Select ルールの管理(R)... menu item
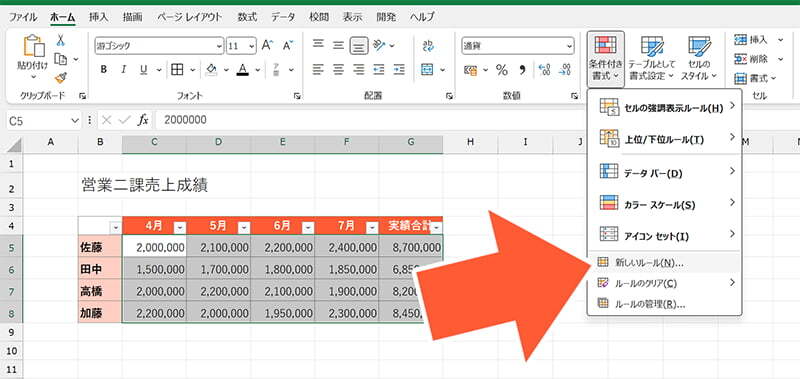 tap(664, 304)
